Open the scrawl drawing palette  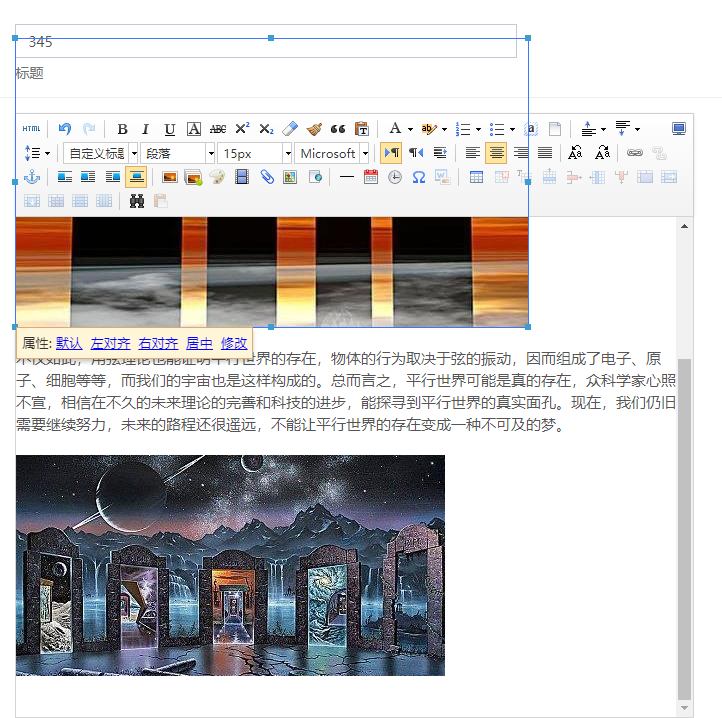pyautogui.click(x=217, y=177)
